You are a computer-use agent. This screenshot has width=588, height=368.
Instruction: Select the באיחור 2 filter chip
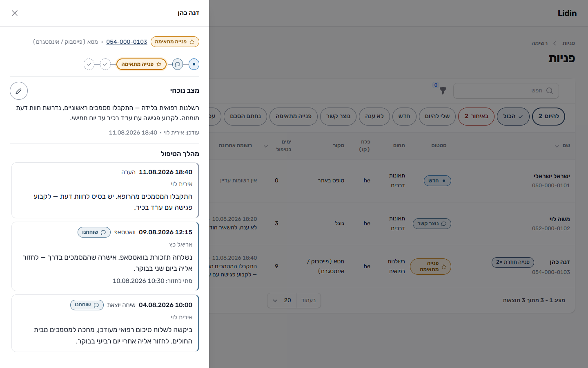[x=476, y=117]
